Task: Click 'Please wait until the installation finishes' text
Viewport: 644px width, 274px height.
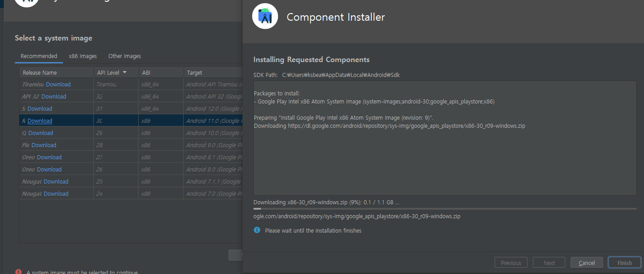Action: click(313, 230)
